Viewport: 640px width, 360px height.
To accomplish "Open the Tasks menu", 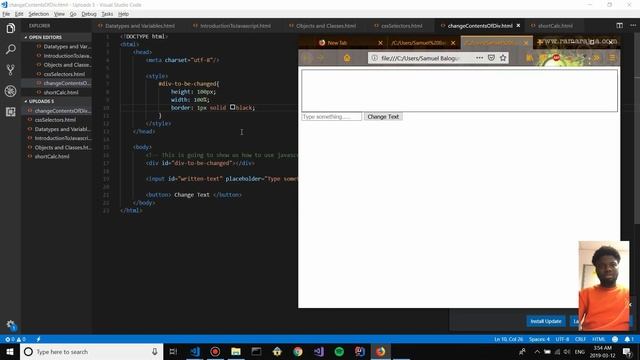I will (x=107, y=14).
